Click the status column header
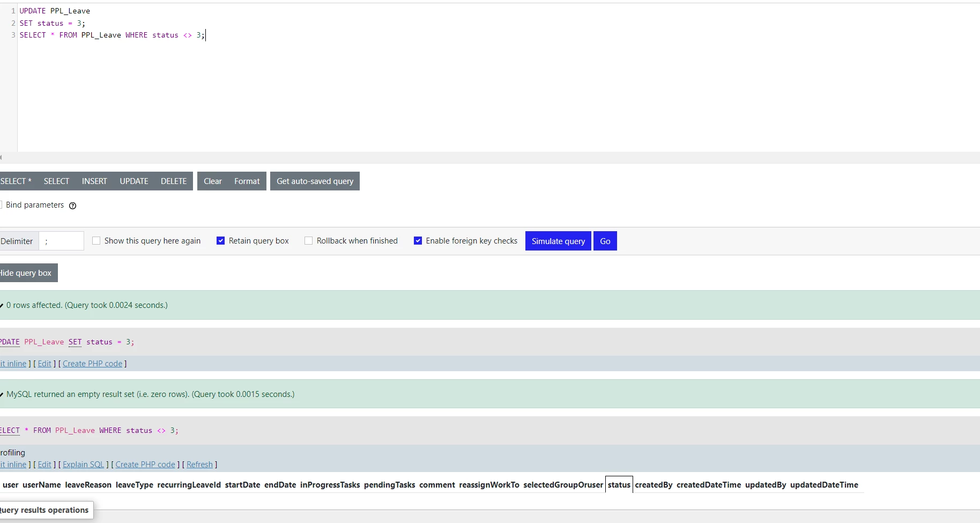The image size is (980, 523). pyautogui.click(x=619, y=485)
